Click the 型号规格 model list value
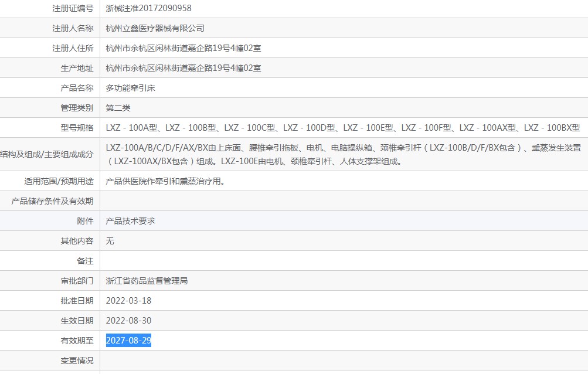This screenshot has width=588, height=374. 343,128
